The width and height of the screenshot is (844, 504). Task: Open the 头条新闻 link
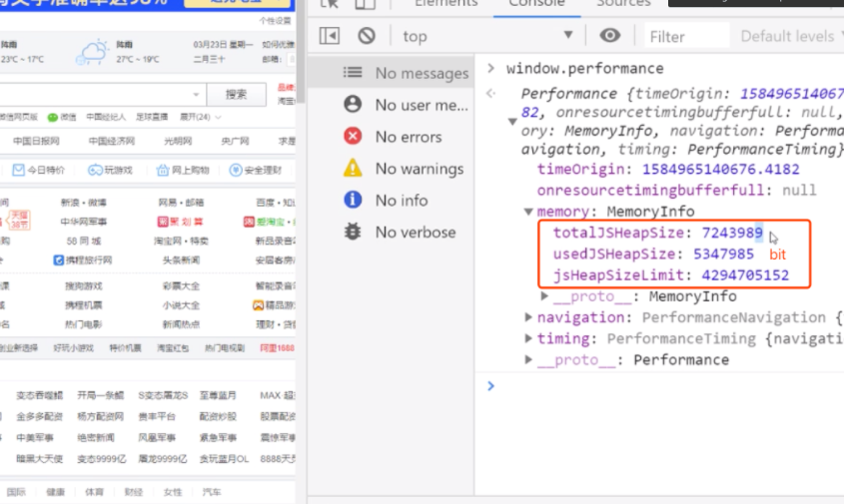[x=181, y=260]
